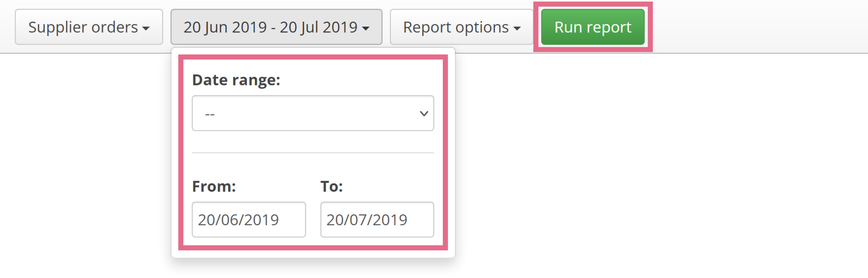This screenshot has width=868, height=278.
Task: Click the caret arrow after 20 Jul 2019
Action: (366, 29)
